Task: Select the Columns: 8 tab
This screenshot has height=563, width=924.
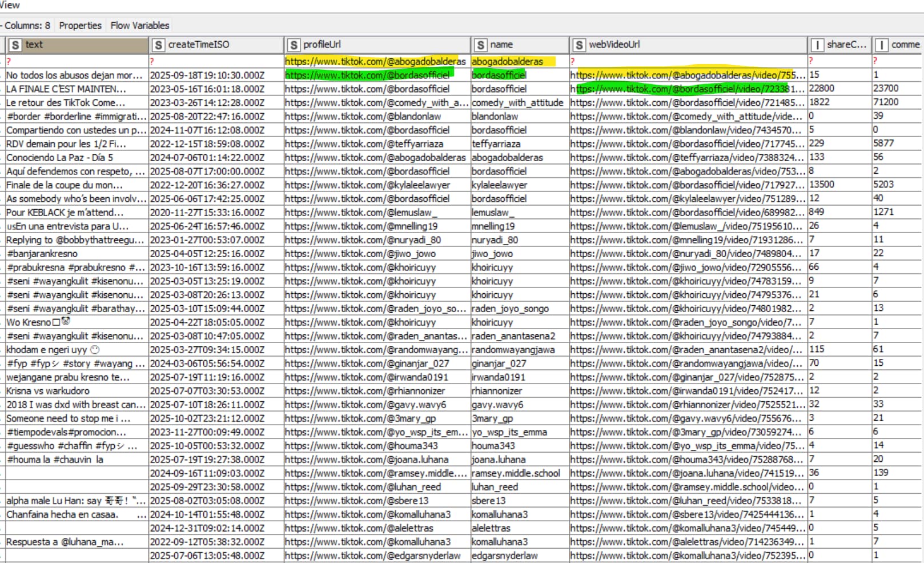Action: 27,26
